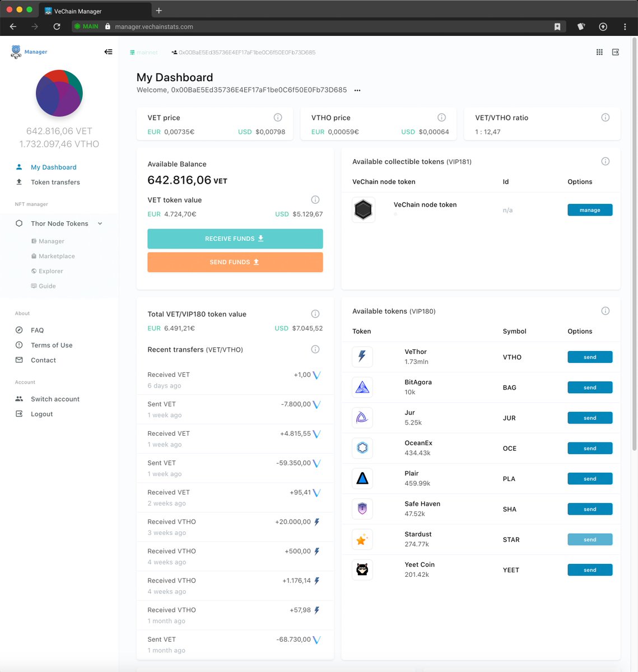Show info for Available collectible tokens
The image size is (638, 672).
606,161
